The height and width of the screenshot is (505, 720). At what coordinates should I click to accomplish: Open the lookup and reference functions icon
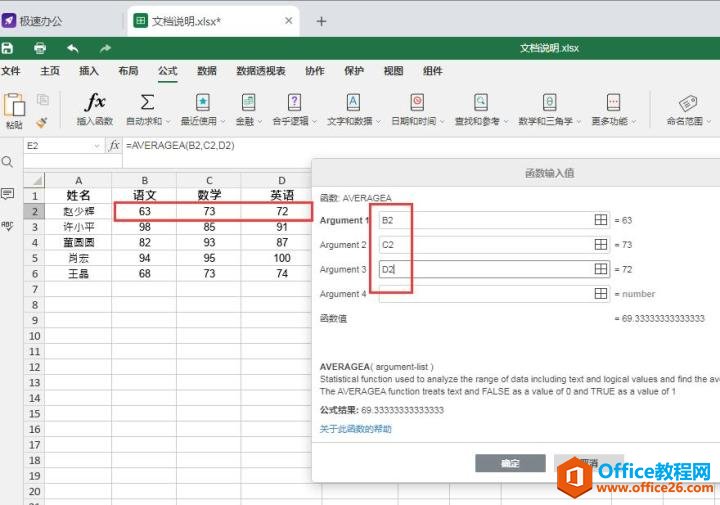481,102
